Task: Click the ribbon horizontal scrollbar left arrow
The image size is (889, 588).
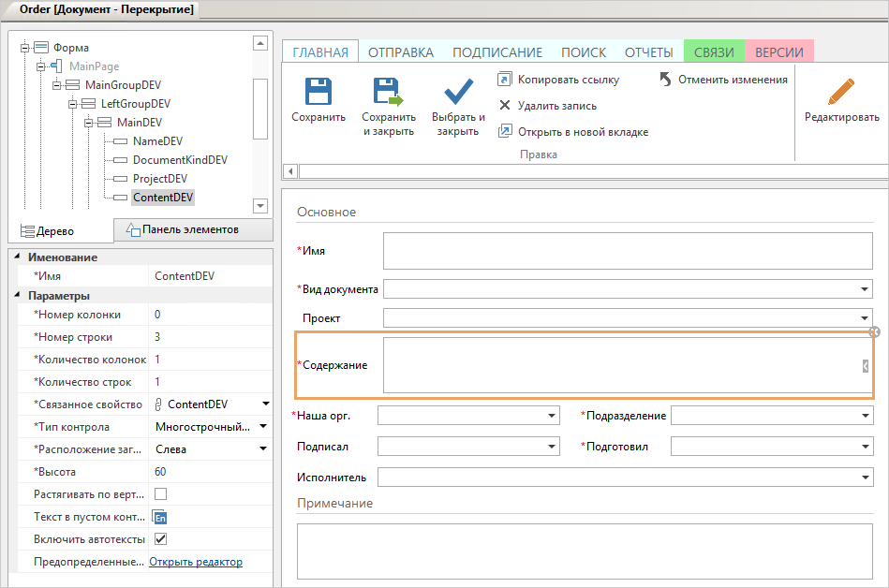Action: (290, 170)
